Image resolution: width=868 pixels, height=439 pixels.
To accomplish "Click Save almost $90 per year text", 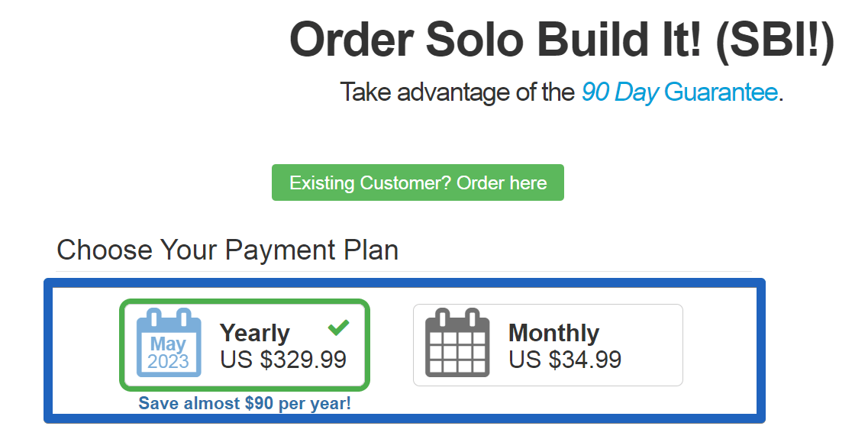I will [x=245, y=403].
